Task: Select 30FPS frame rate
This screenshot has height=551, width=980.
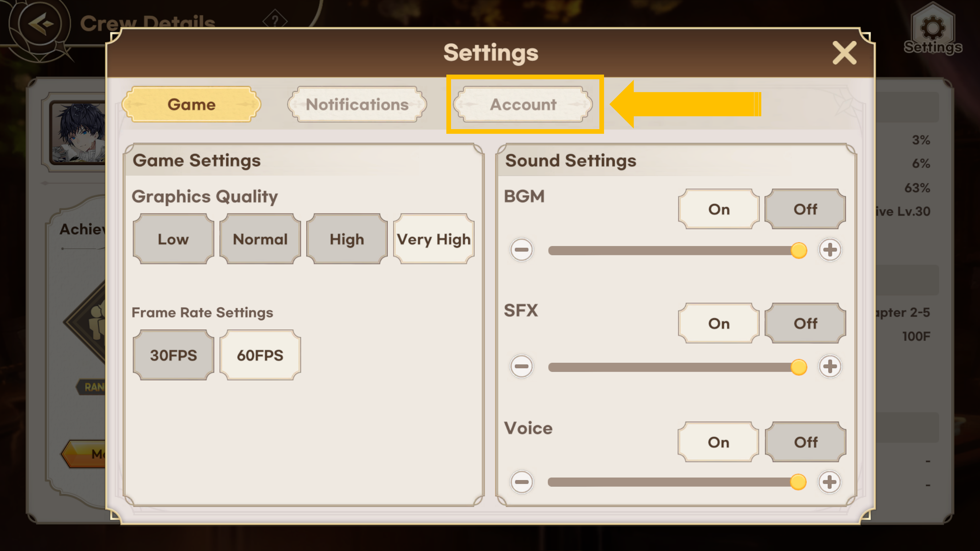Action: [173, 355]
